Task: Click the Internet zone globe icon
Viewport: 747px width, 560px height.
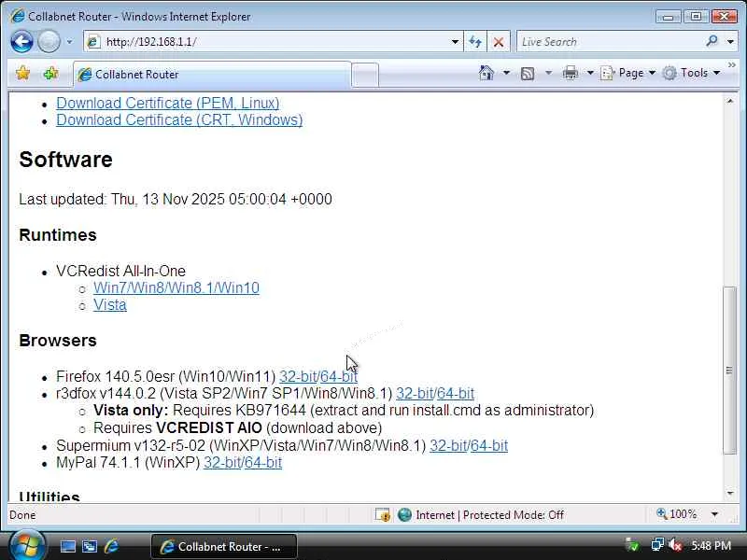Action: pyautogui.click(x=404, y=515)
